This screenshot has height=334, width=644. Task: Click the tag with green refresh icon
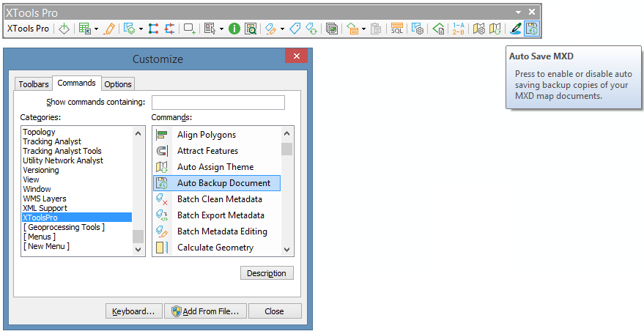[311, 29]
